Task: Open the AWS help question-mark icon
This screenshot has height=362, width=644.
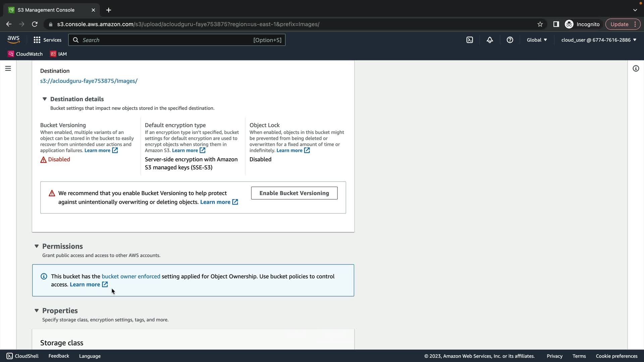Action: point(510,40)
